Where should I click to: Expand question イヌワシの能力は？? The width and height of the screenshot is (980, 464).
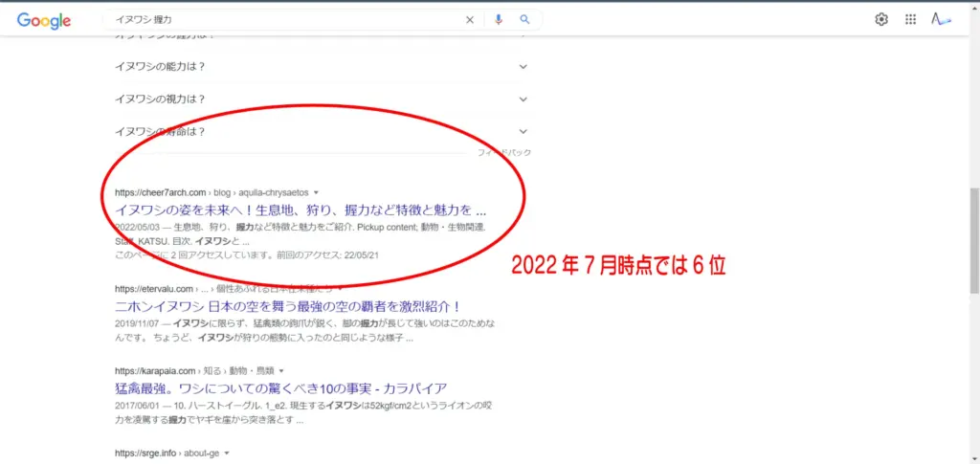pyautogui.click(x=322, y=67)
